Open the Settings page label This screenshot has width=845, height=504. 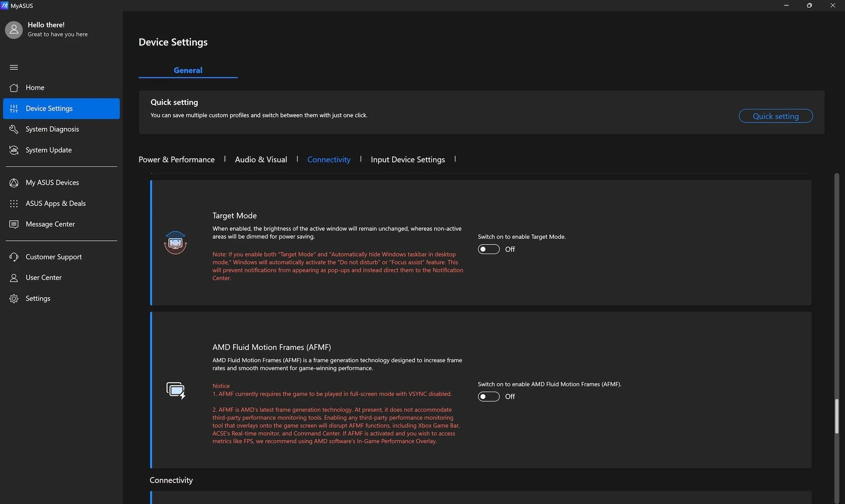click(x=38, y=299)
